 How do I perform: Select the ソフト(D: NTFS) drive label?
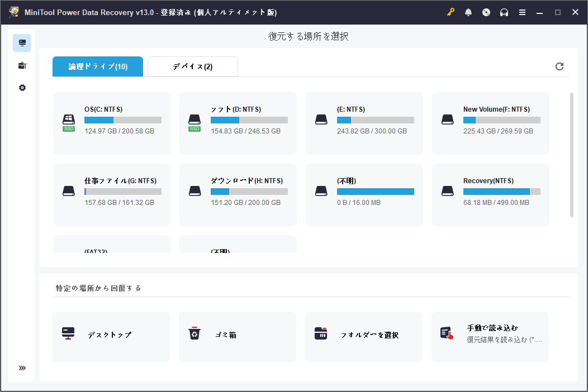click(236, 109)
